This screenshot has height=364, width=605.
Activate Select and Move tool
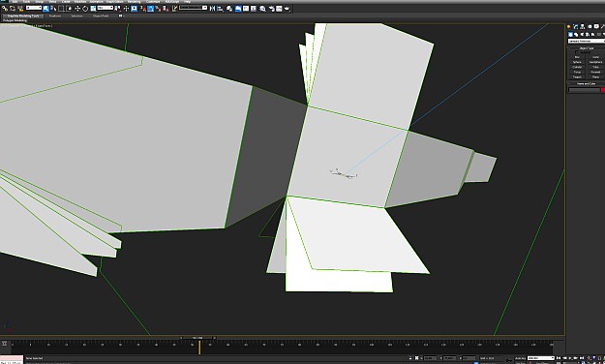click(77, 9)
